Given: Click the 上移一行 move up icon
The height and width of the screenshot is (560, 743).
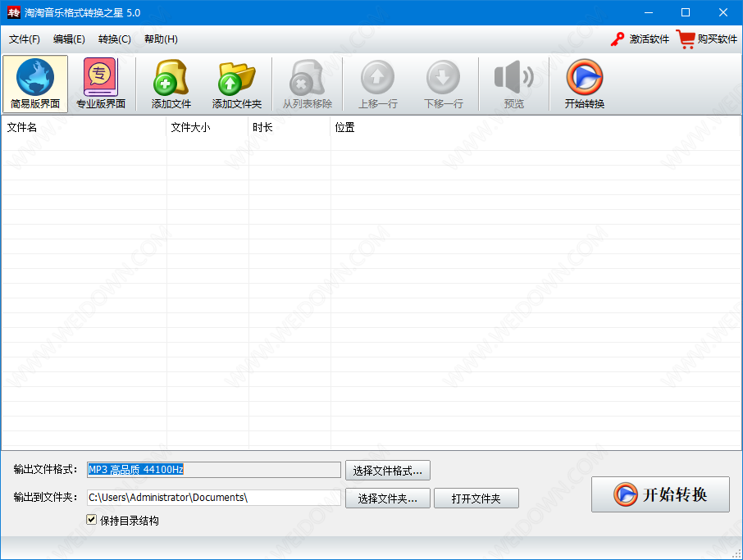Looking at the screenshot, I should click(x=378, y=84).
